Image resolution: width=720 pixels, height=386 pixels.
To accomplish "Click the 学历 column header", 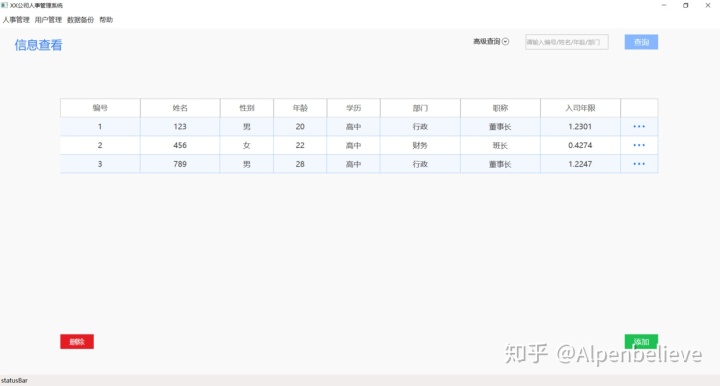I will pos(353,108).
